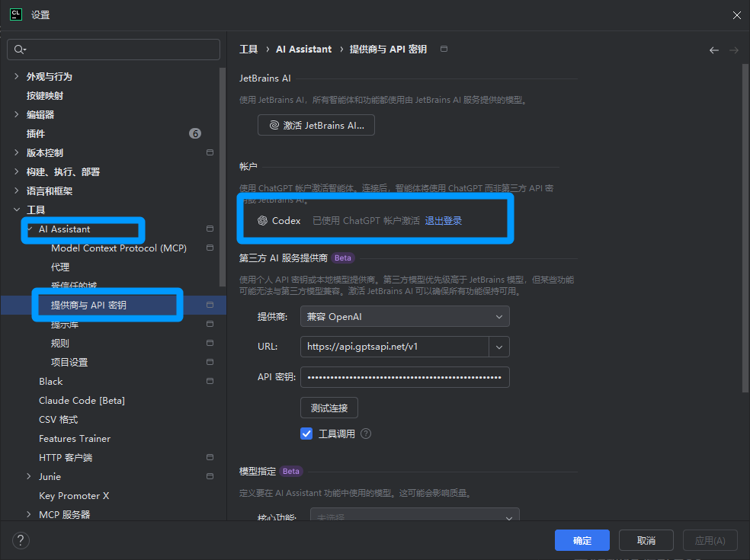Screen dimensions: 750x560
Task: Click the project marker icon on 项目设置 row
Action: pyautogui.click(x=210, y=362)
